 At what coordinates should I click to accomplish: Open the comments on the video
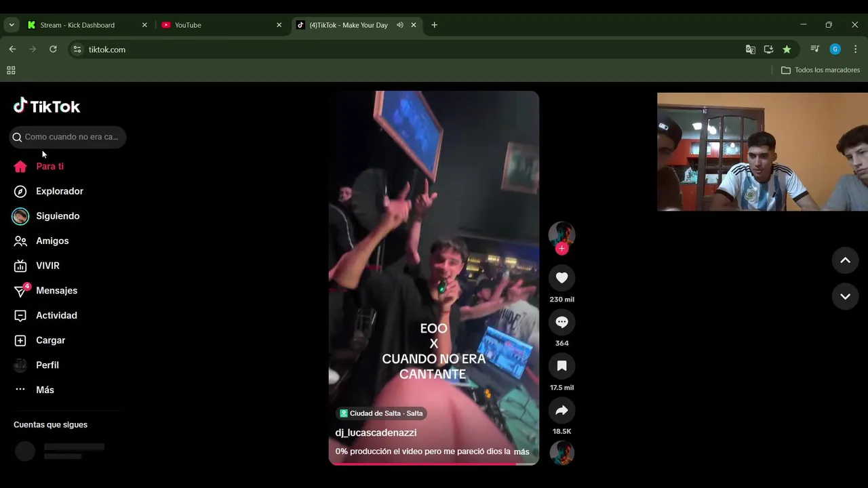[561, 322]
